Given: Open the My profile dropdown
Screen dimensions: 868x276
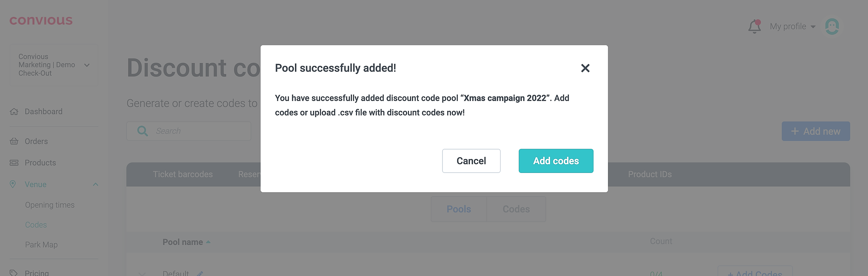Looking at the screenshot, I should pyautogui.click(x=792, y=26).
